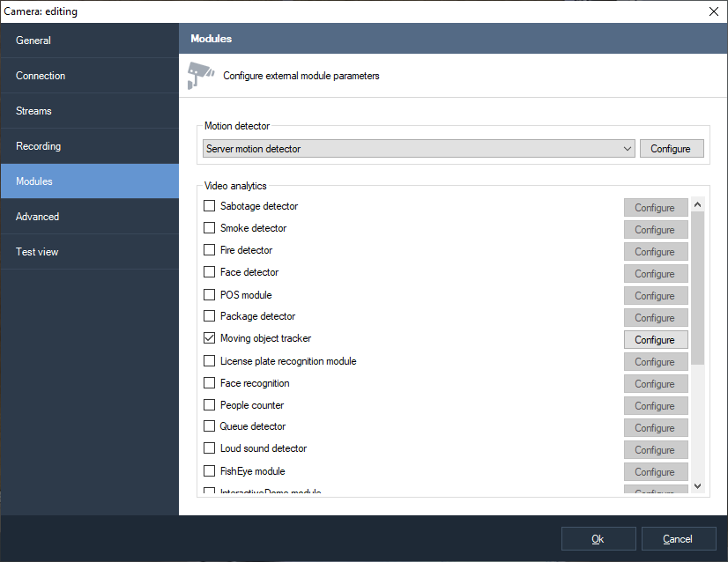This screenshot has width=728, height=562.
Task: Enable the Smoke detector module
Action: (210, 228)
